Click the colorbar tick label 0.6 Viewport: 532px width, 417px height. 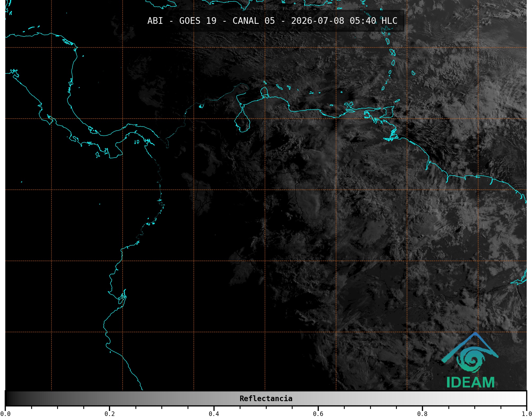pos(318,414)
